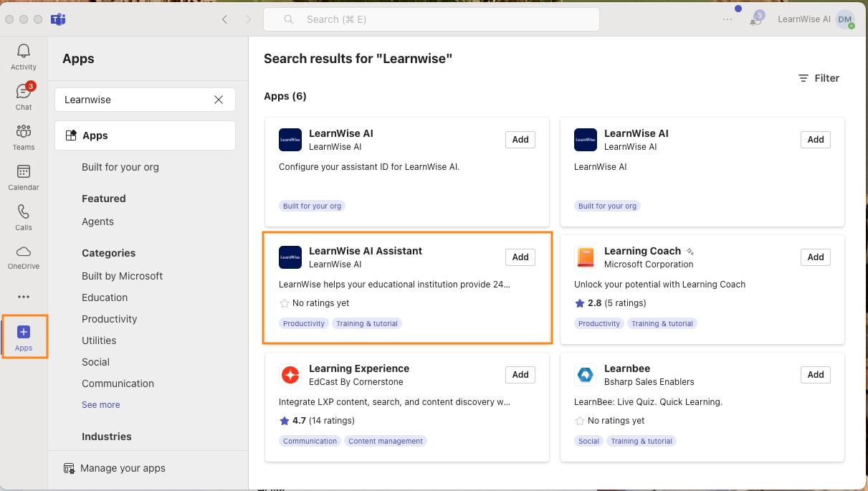Screen dimensions: 868x491
Task: Open the Calls phone icon
Action: tap(24, 212)
